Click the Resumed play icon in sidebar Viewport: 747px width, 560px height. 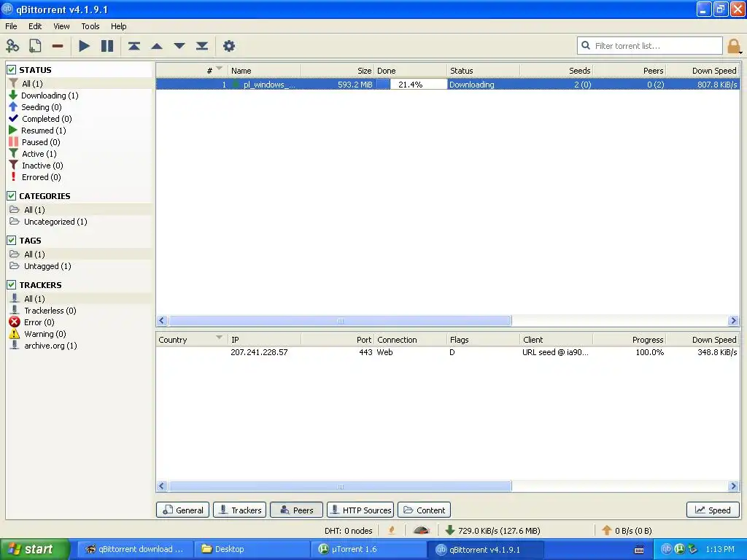13,130
